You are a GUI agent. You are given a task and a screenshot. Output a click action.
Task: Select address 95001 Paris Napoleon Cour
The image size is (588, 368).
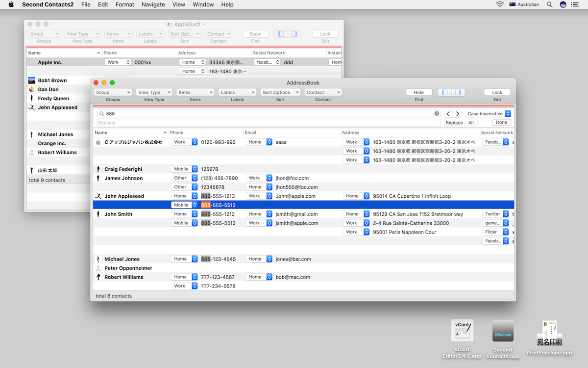tap(404, 232)
